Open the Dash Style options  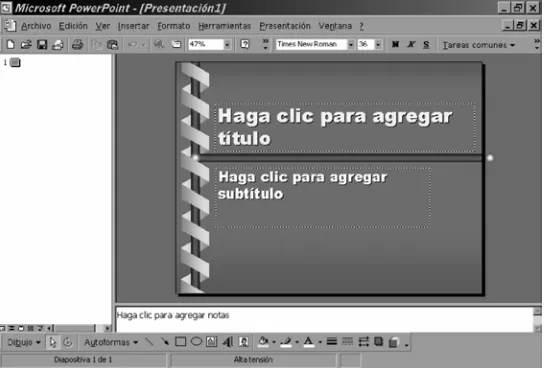pyautogui.click(x=348, y=342)
